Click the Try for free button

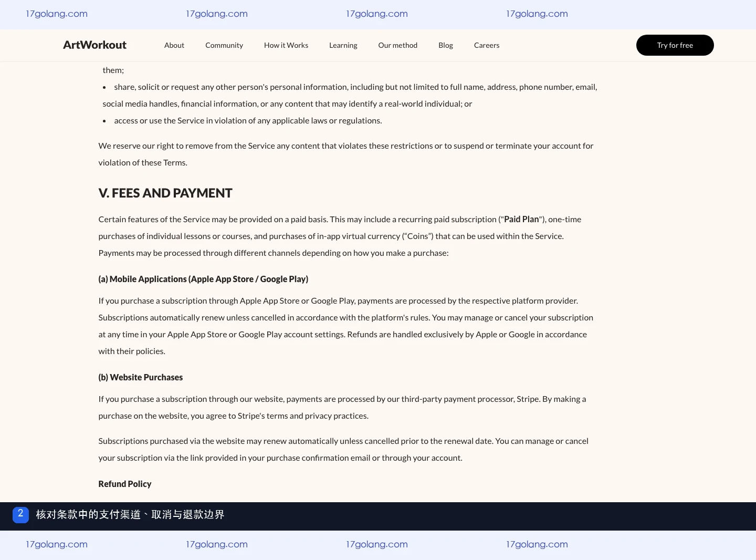pos(675,45)
